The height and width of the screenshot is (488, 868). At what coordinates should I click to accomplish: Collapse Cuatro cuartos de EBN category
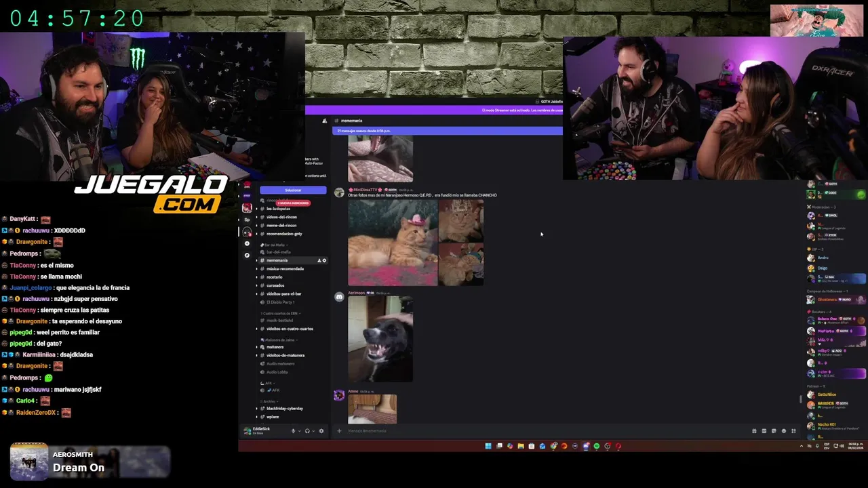point(280,313)
